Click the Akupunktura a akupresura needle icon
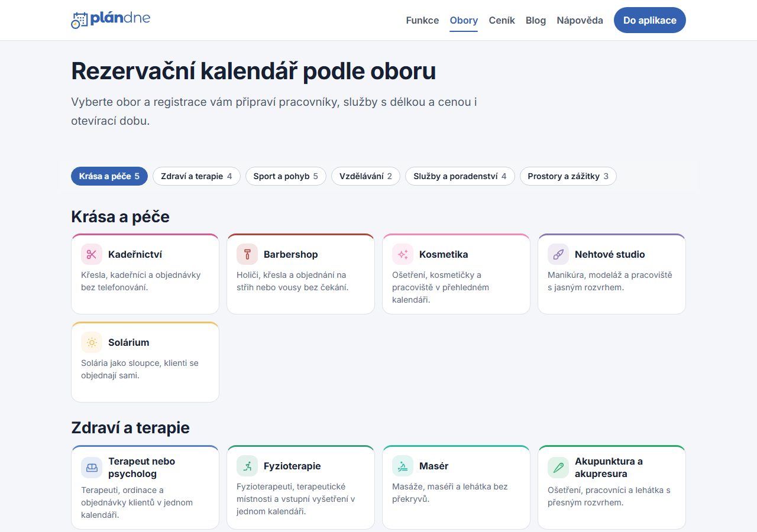This screenshot has width=757, height=532. [558, 468]
